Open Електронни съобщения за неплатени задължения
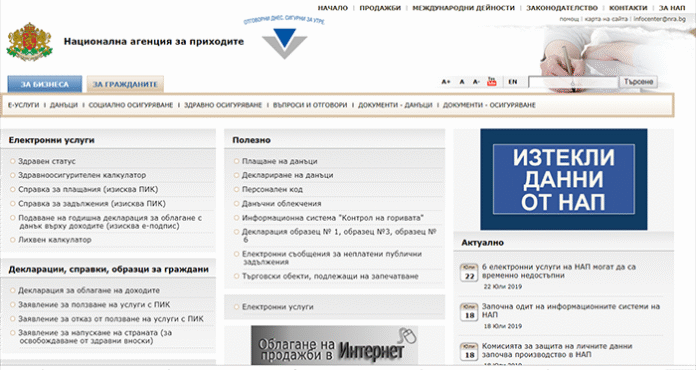This screenshot has width=696, height=370. click(332, 258)
